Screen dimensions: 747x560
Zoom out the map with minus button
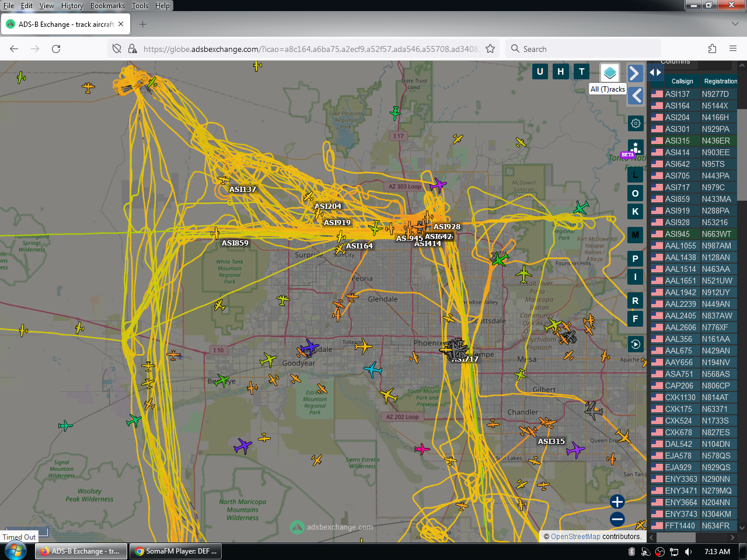tap(617, 519)
